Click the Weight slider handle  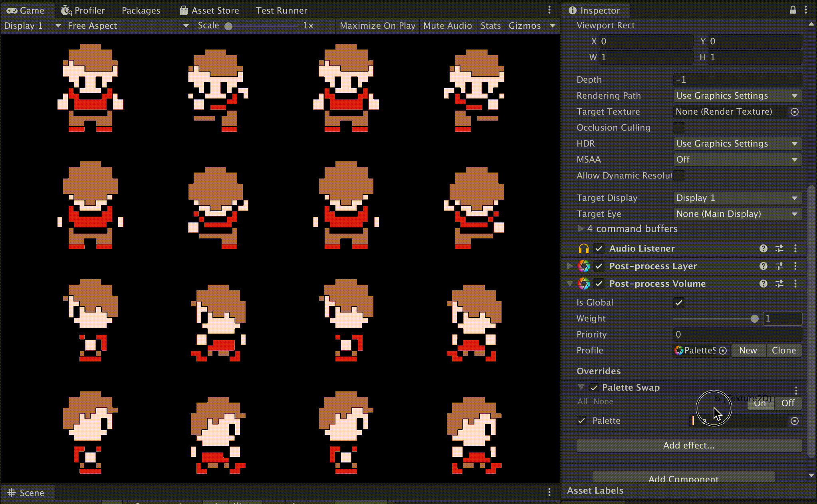[x=754, y=319]
